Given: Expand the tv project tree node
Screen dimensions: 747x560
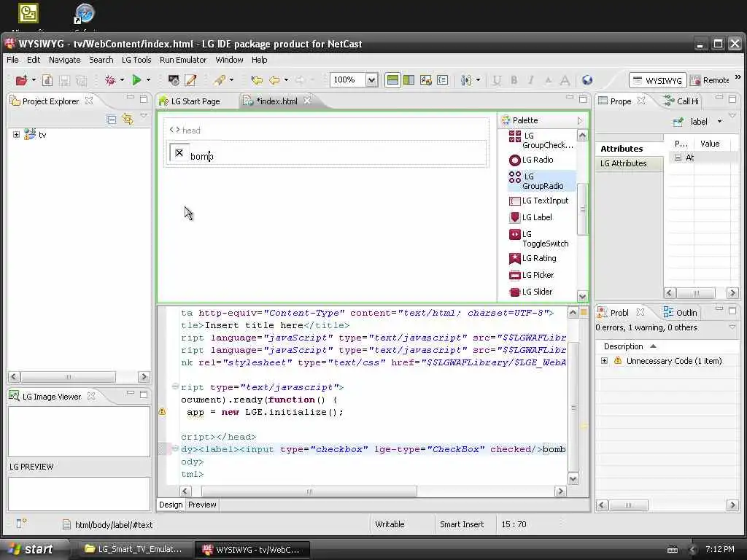Looking at the screenshot, I should (16, 135).
